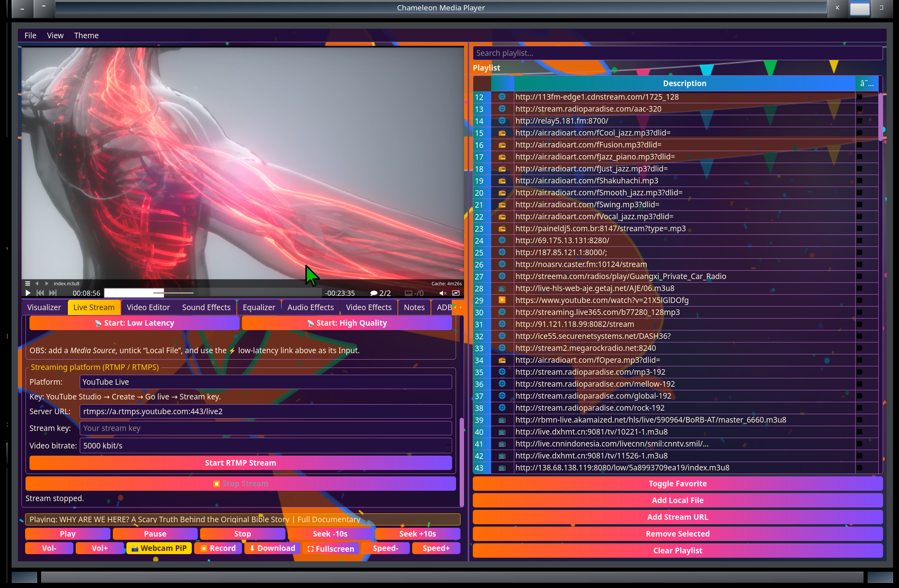
Task: Increase the Video bitrate with the up arrow
Action: pyautogui.click(x=449, y=442)
